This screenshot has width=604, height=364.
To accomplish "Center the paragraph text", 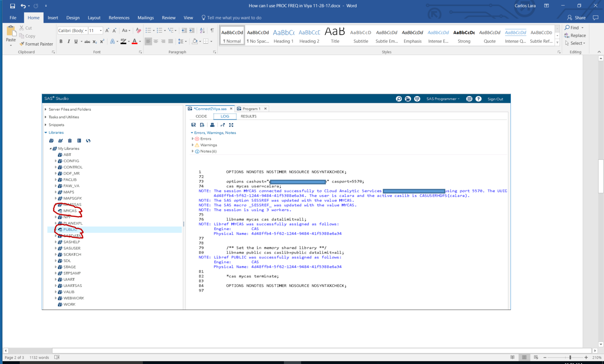I will [156, 41].
